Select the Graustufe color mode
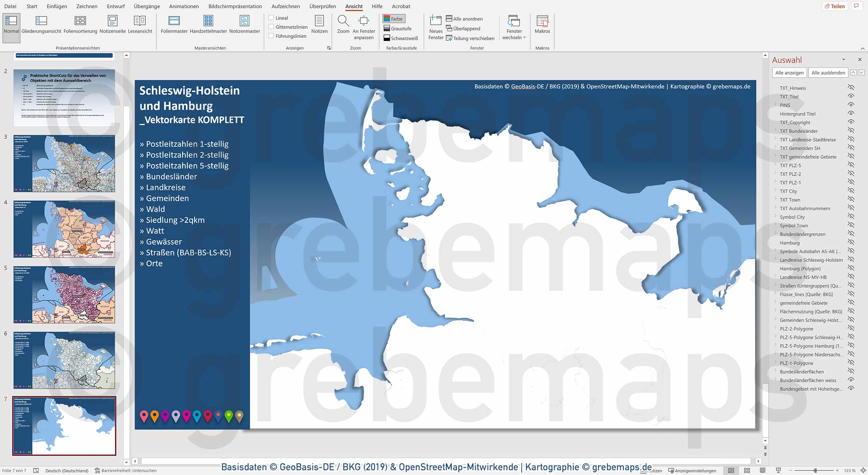This screenshot has height=475, width=868. 398,28
